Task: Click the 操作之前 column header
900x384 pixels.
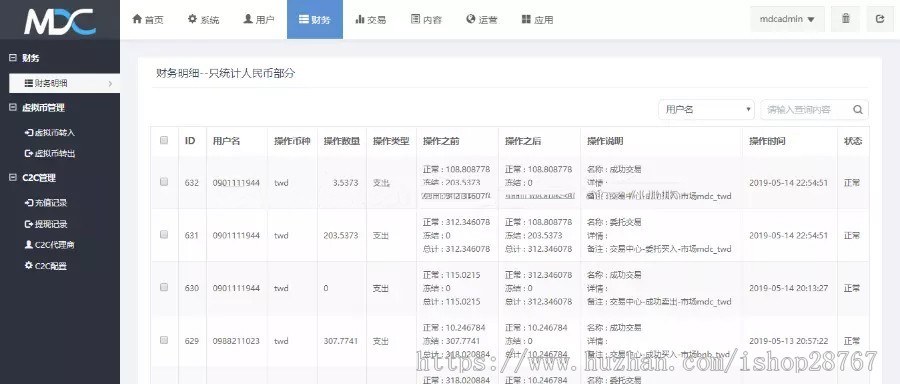Action: pos(441,141)
